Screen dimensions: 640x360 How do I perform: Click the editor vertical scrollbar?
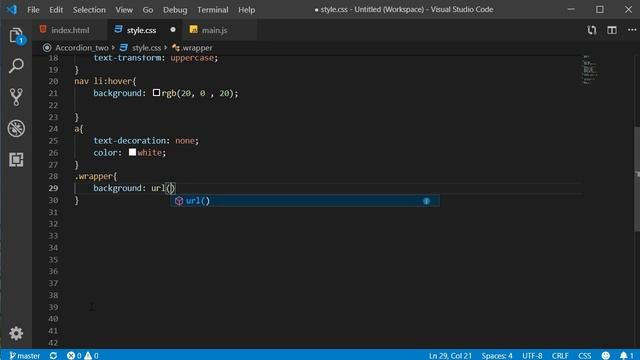[x=637, y=180]
